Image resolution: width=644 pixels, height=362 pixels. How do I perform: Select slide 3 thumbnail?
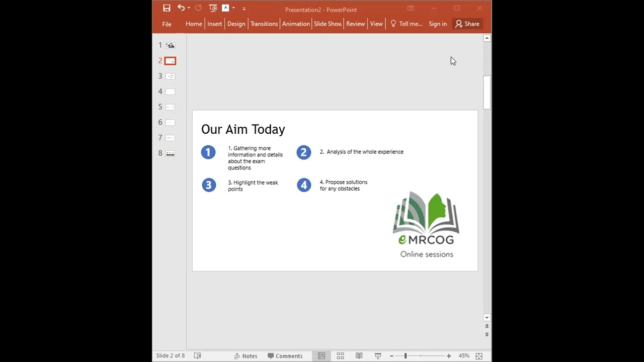(x=170, y=76)
